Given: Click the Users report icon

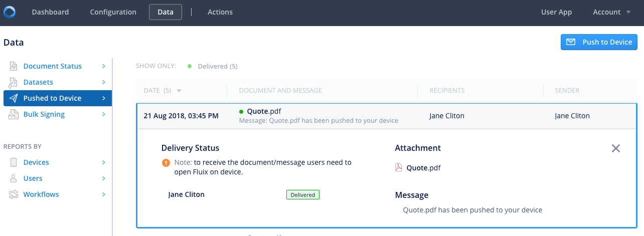Looking at the screenshot, I should pyautogui.click(x=14, y=178).
